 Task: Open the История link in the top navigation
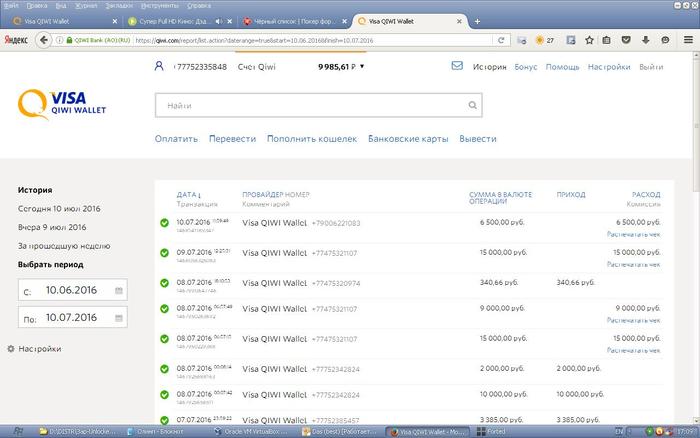(490, 67)
